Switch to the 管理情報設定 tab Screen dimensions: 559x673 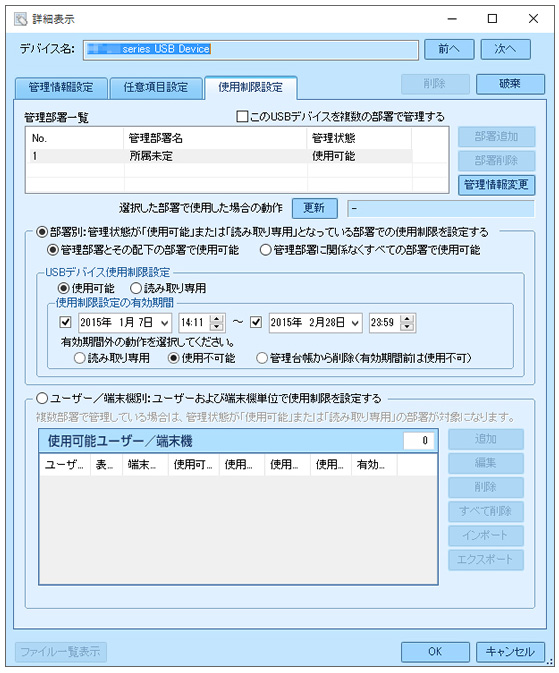61,88
